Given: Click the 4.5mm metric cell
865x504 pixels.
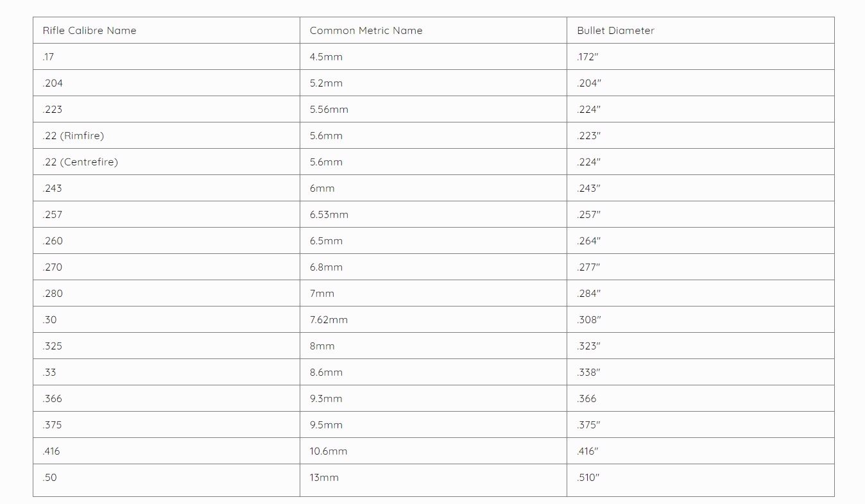Looking at the screenshot, I should coord(326,57).
